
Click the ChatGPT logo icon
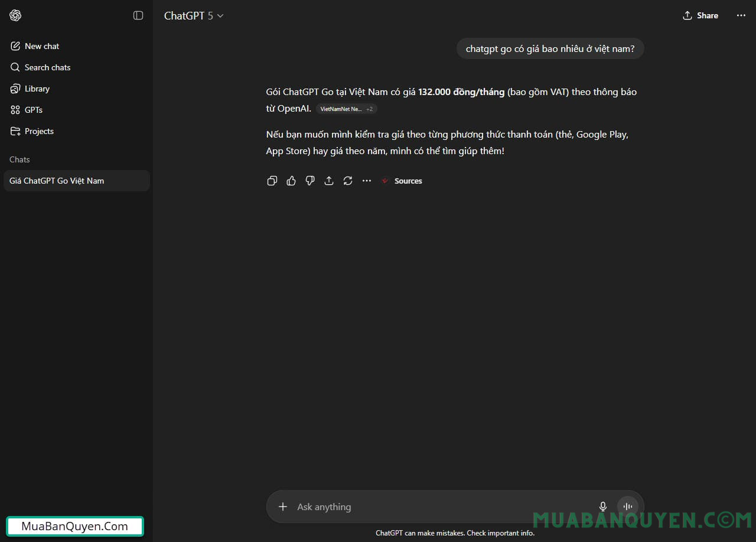[15, 15]
